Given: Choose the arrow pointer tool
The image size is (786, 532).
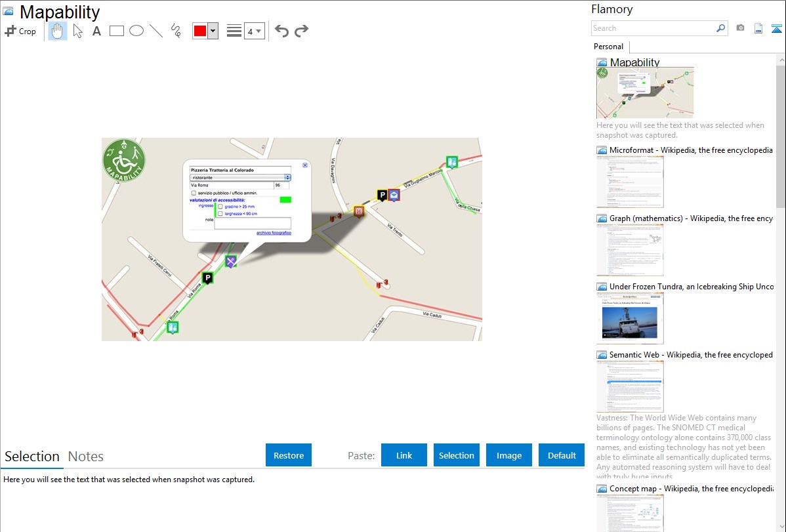Looking at the screenshot, I should [78, 31].
